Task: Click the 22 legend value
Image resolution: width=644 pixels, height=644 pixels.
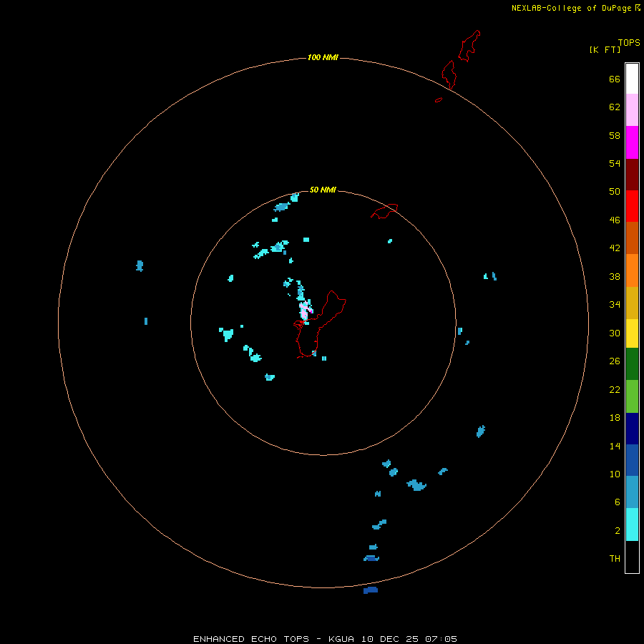Action: pyautogui.click(x=615, y=389)
